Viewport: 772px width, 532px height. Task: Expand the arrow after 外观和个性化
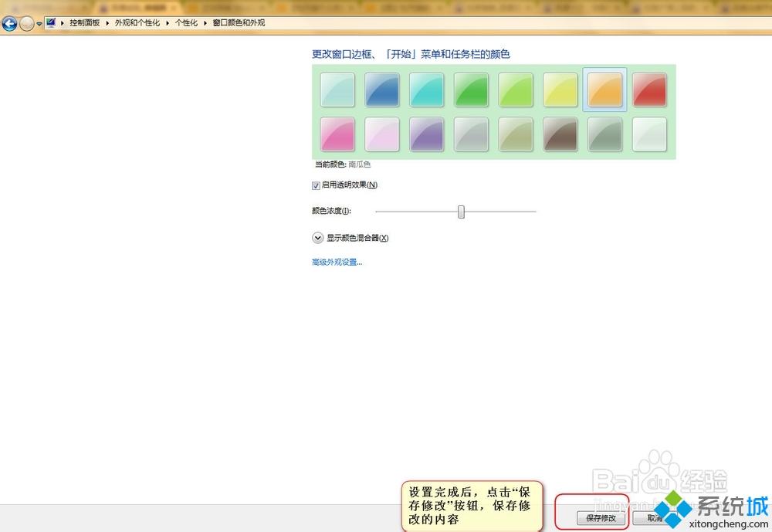(x=168, y=23)
